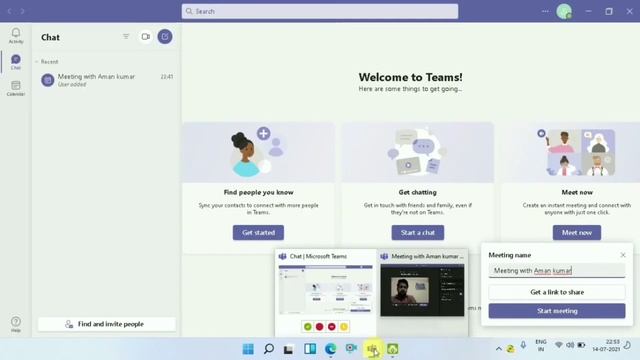Click the Teams icon on taskbar
640x360 pixels.
373,349
